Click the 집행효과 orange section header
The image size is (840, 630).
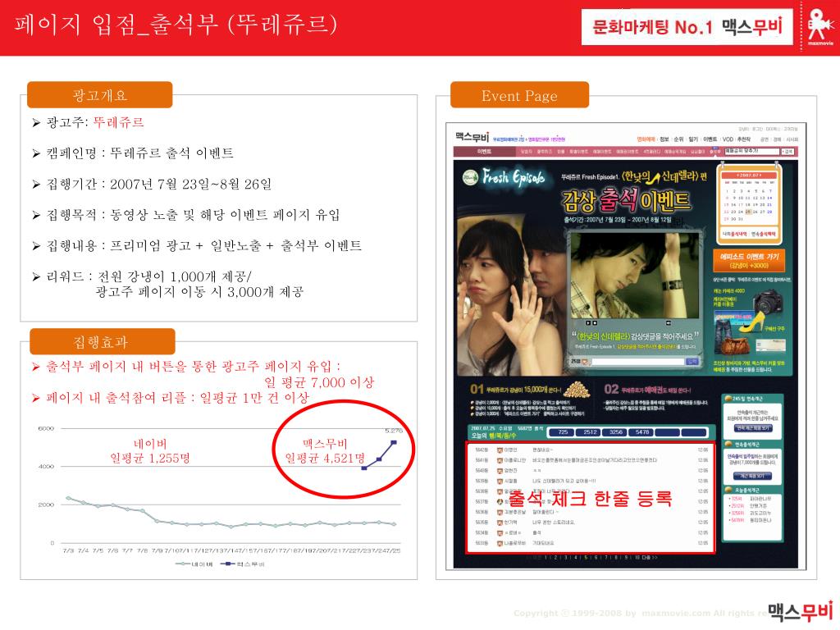[x=102, y=342]
